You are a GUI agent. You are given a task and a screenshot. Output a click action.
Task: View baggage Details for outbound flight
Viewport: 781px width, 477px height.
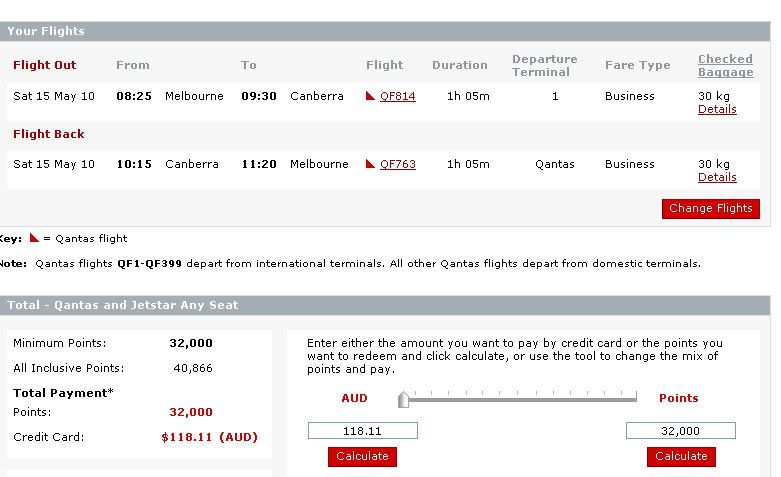tap(717, 109)
